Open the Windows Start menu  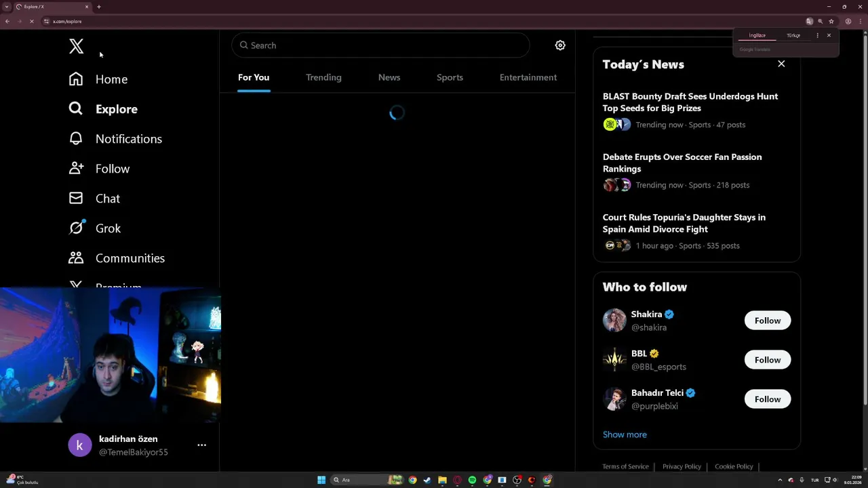[x=321, y=480]
